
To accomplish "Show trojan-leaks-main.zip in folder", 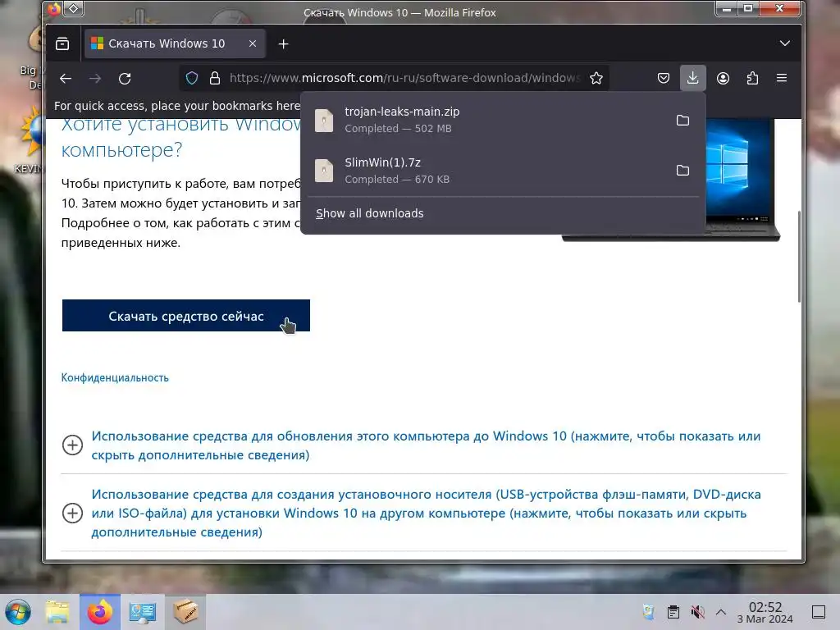I will coord(682,120).
